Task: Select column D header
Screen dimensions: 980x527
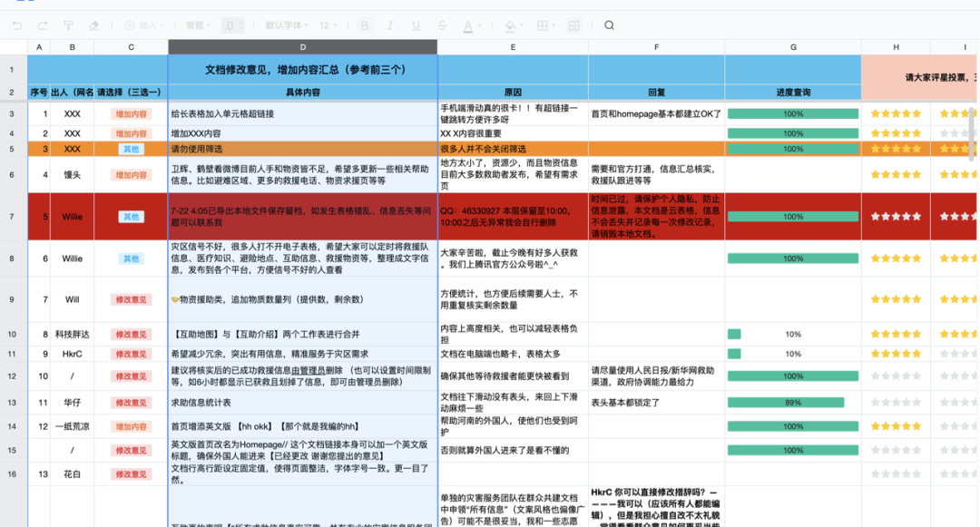Action: (302, 47)
